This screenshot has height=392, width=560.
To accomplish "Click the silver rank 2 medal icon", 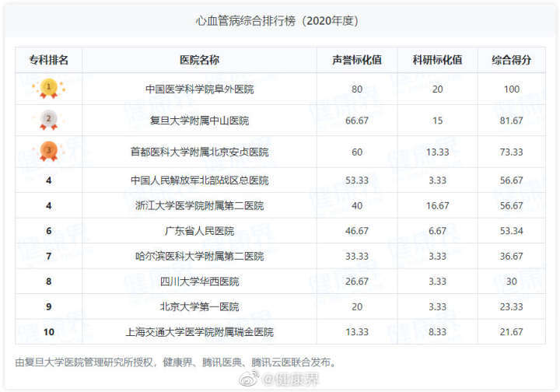I will click(x=48, y=120).
